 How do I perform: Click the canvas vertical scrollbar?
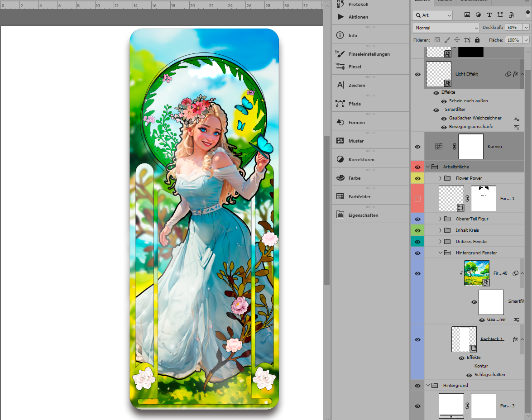[327, 210]
